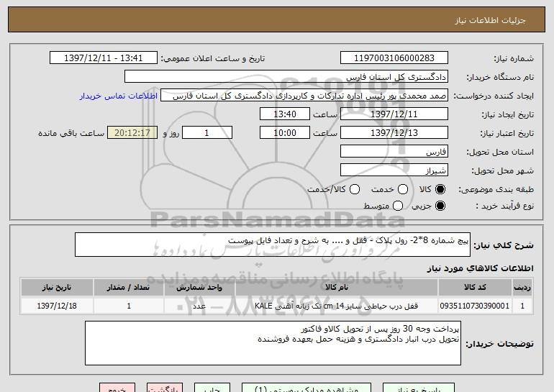Screen dimensions: 554x392
Task: Click the buyer organization name field
Action: tap(286, 77)
